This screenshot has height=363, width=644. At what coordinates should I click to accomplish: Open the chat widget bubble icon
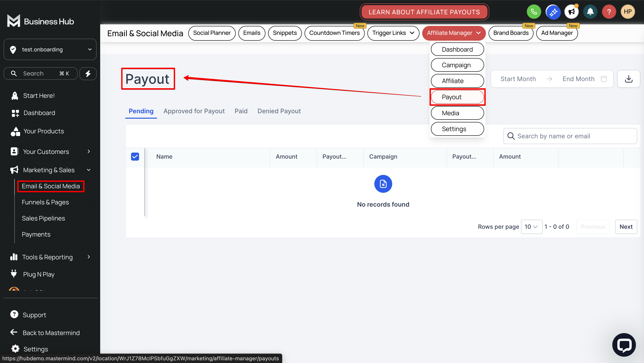[624, 345]
